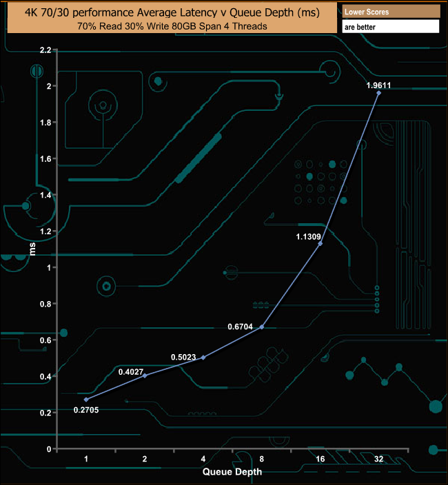This screenshot has height=485, width=448.
Task: Select the data point at queue depth 8
Action: 262,327
